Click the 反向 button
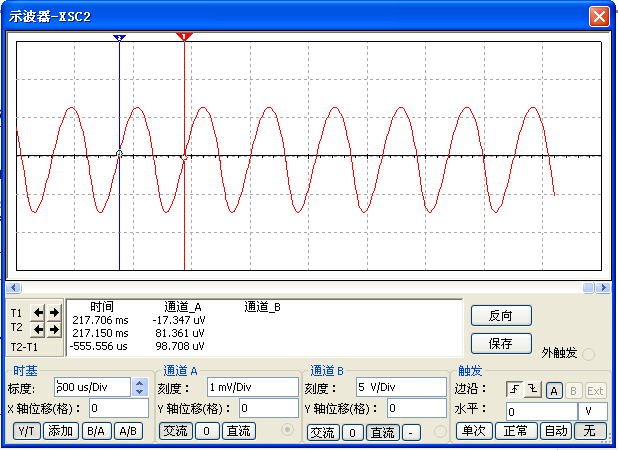 tap(501, 316)
